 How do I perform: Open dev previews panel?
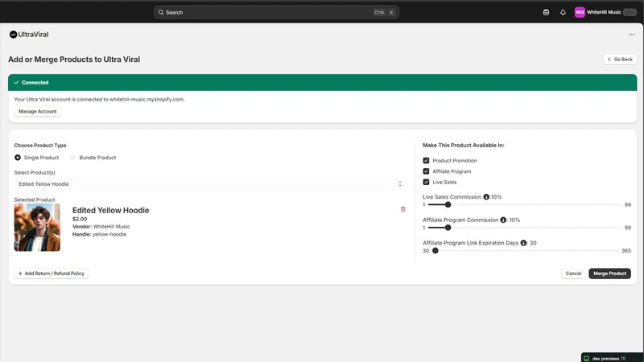pyautogui.click(x=612, y=358)
